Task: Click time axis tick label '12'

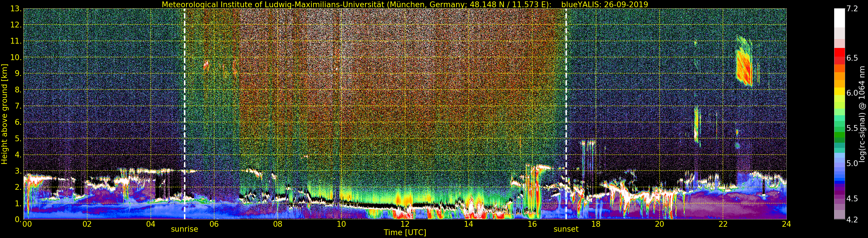Action: tap(405, 224)
